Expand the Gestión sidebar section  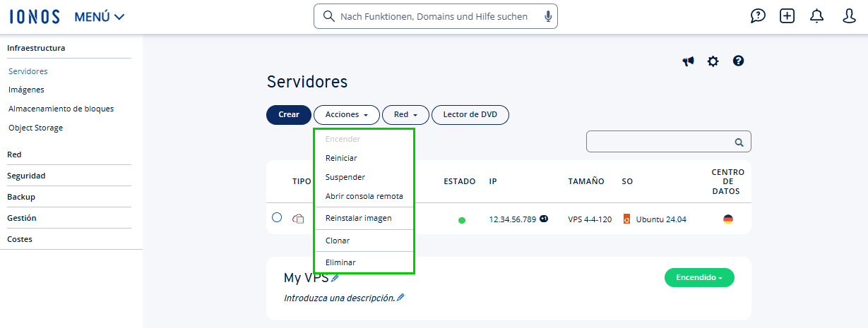coord(22,218)
